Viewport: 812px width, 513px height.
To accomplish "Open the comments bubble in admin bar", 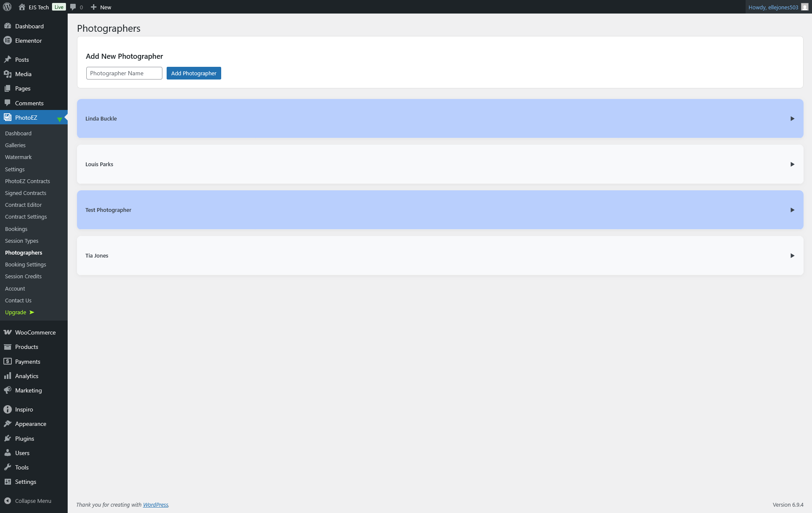I will (x=73, y=7).
